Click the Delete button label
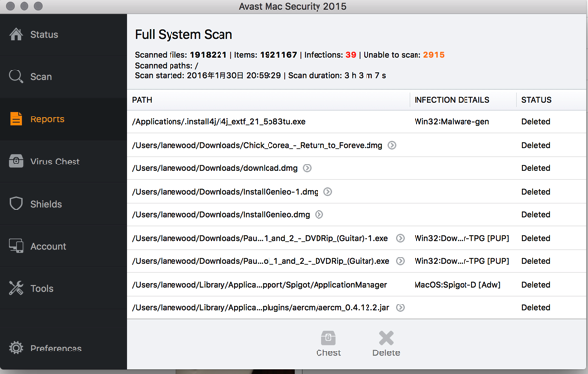The width and height of the screenshot is (588, 374). click(386, 353)
